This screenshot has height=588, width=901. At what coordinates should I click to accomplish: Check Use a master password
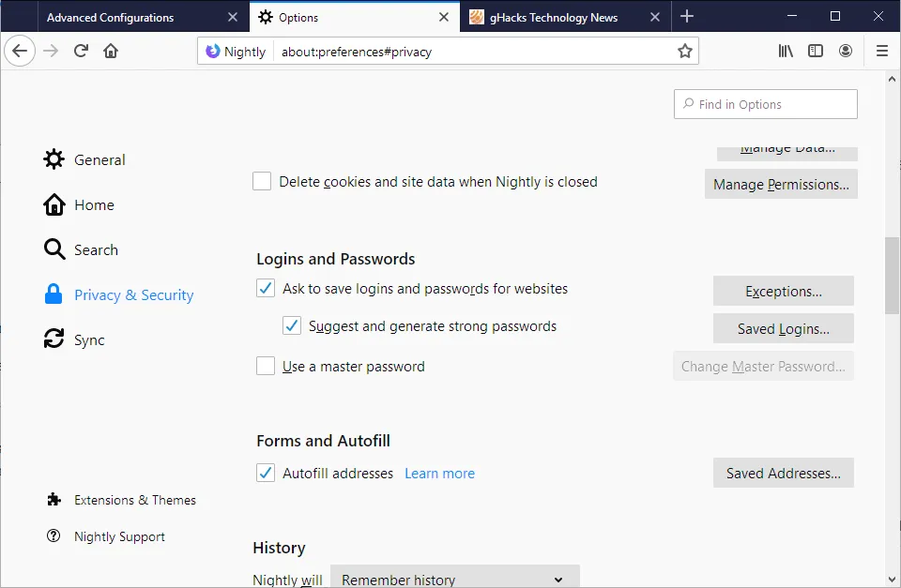coord(266,366)
